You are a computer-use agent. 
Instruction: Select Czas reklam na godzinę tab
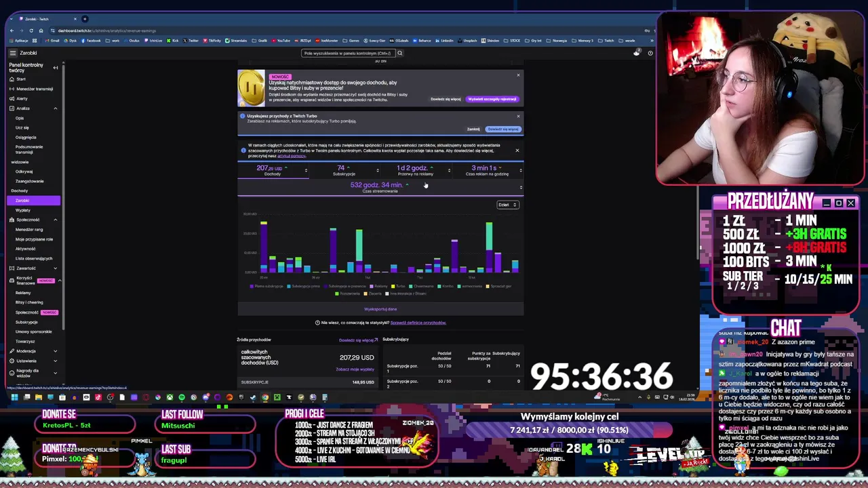click(487, 170)
